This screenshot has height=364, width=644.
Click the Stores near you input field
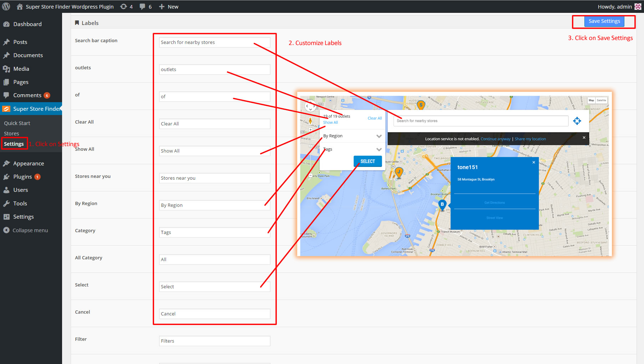pos(214,178)
